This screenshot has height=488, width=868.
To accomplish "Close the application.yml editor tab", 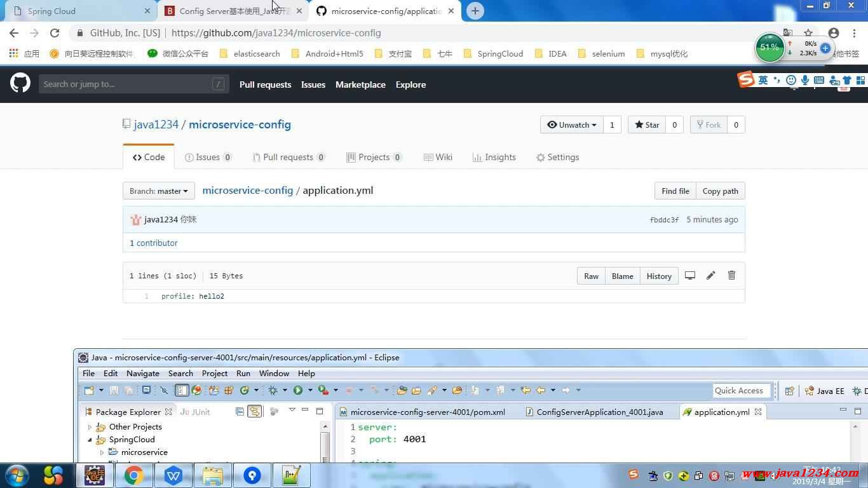I will (x=758, y=412).
